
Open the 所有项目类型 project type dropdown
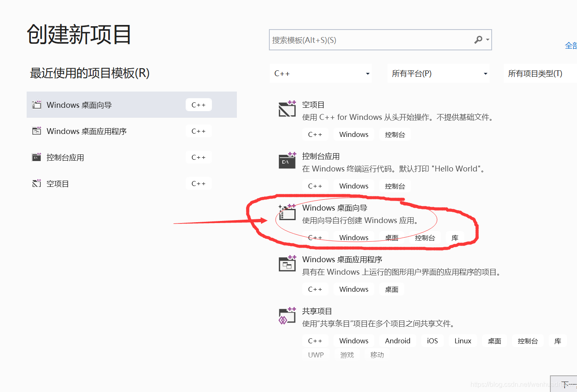click(540, 74)
